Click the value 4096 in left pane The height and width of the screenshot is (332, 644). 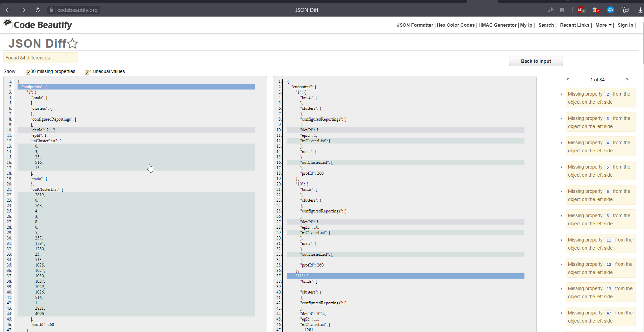[40, 314]
